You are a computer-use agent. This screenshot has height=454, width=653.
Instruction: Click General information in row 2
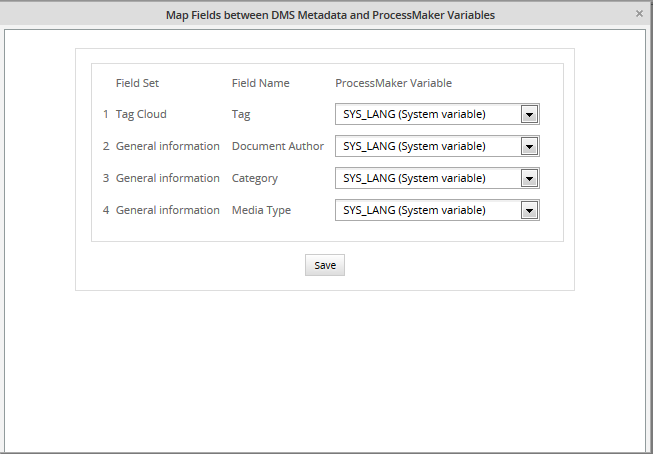[x=167, y=147]
